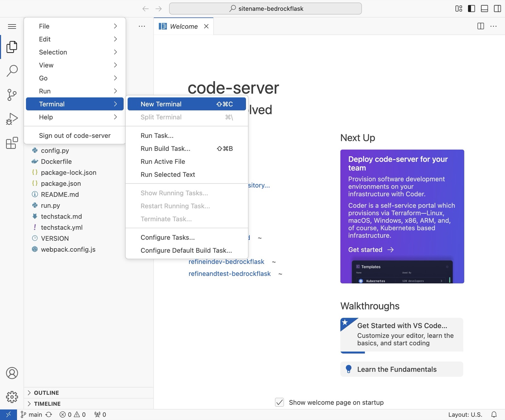The image size is (505, 420).
Task: Click the sitename-bedrockflask command center search
Action: 265,9
